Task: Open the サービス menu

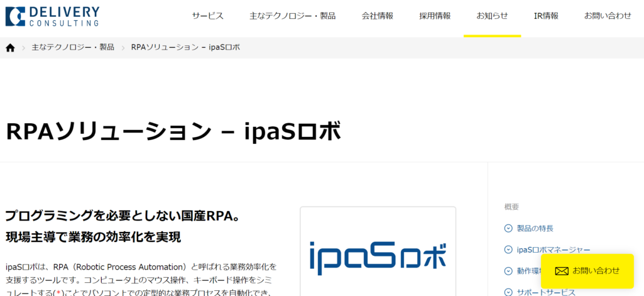Action: coord(208,16)
